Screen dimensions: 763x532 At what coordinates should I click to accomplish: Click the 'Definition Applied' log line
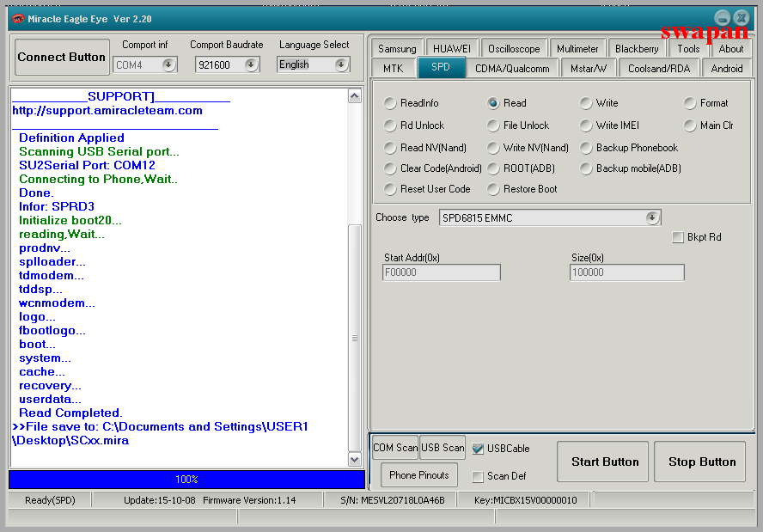71,138
